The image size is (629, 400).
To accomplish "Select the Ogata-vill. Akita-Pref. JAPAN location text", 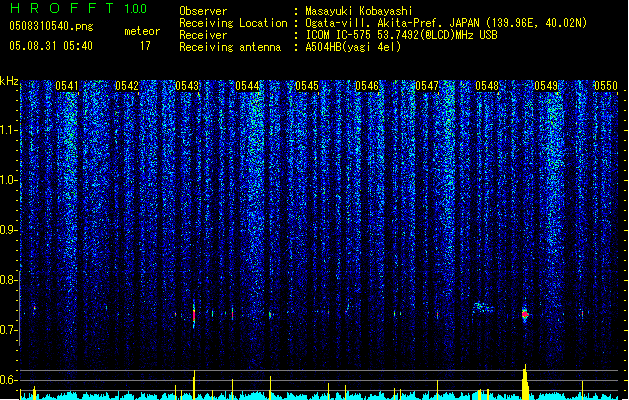I will pyautogui.click(x=446, y=23).
